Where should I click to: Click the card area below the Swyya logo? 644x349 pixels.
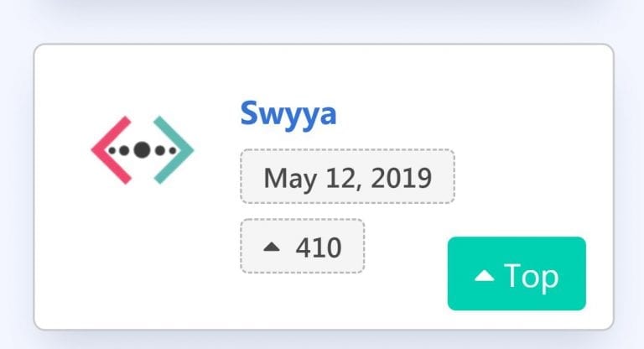(x=142, y=255)
